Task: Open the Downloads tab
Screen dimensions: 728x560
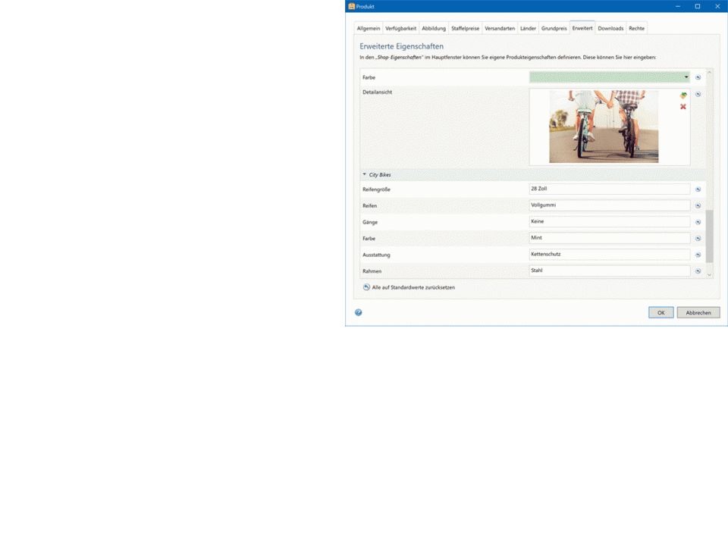Action: tap(610, 28)
